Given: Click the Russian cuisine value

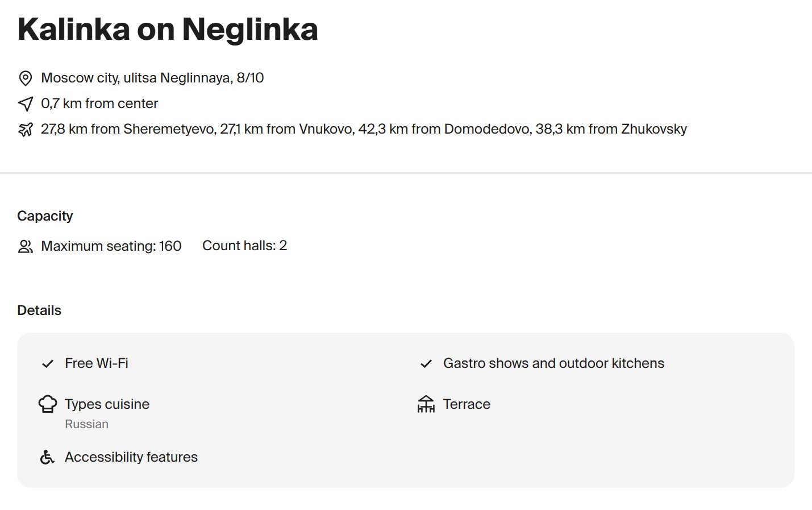Looking at the screenshot, I should [86, 424].
